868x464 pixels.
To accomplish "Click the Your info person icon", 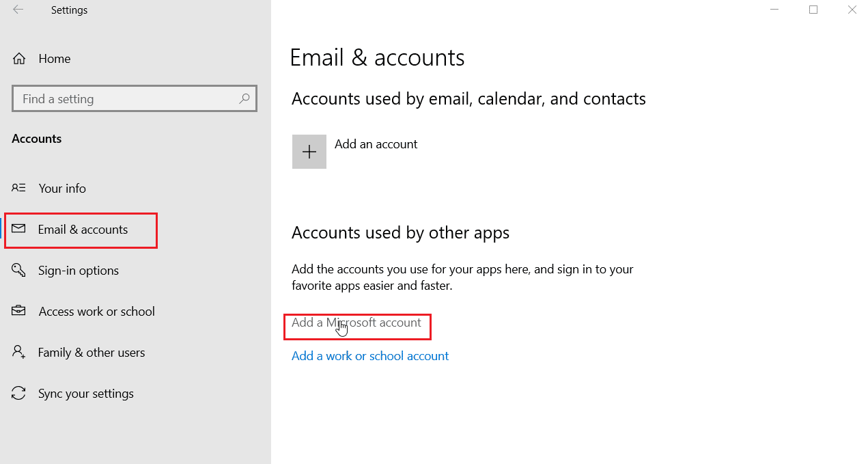I will [x=19, y=188].
